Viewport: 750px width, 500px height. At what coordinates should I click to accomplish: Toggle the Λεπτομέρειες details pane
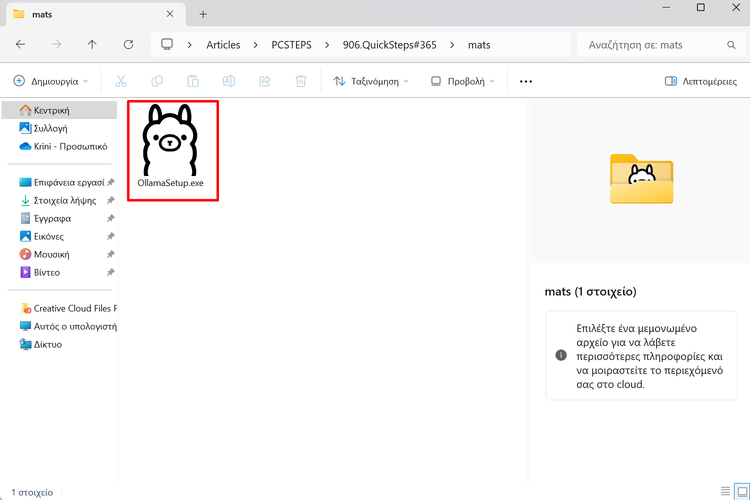click(701, 81)
